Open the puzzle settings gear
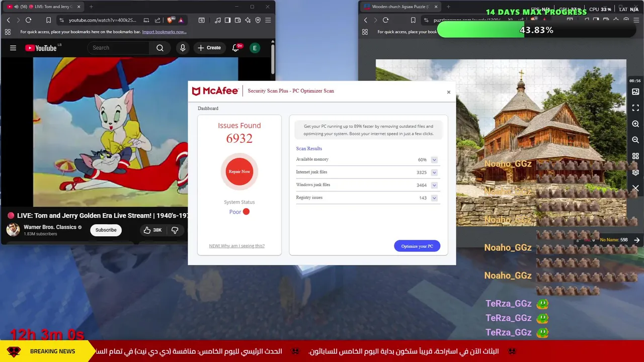This screenshot has width=644, height=362. pyautogui.click(x=635, y=172)
